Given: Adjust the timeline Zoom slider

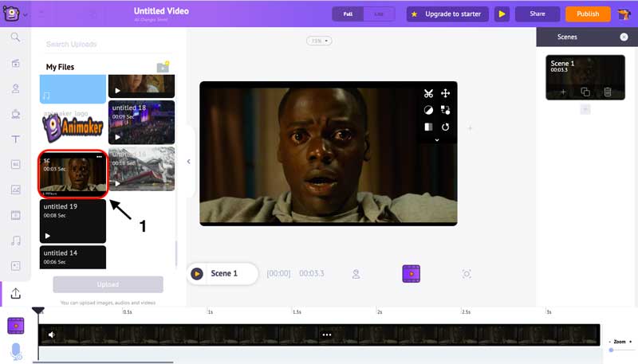Looking at the screenshot, I should 611,350.
